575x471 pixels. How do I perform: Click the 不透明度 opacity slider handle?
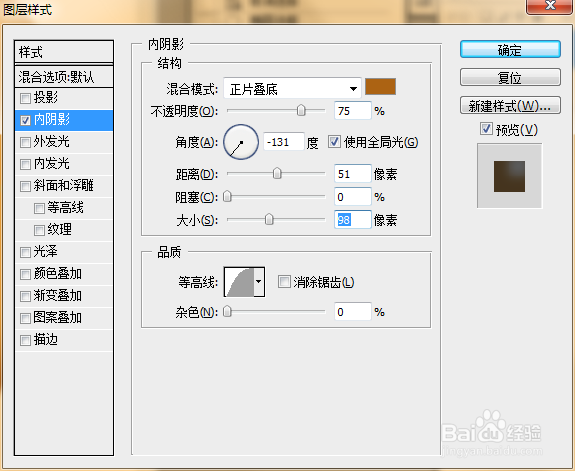[301, 110]
